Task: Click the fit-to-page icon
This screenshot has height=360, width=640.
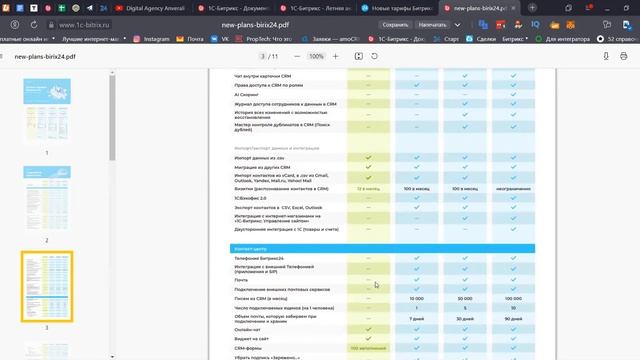Action: point(358,56)
